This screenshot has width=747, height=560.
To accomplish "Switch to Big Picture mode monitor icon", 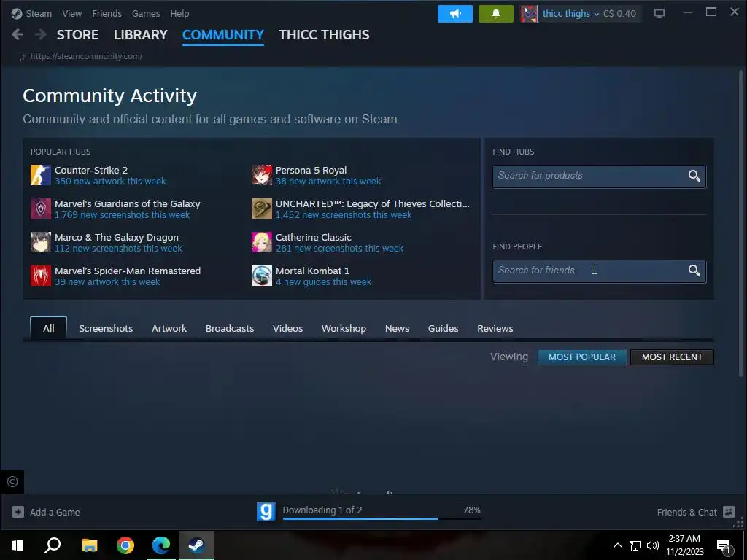I will tap(659, 14).
